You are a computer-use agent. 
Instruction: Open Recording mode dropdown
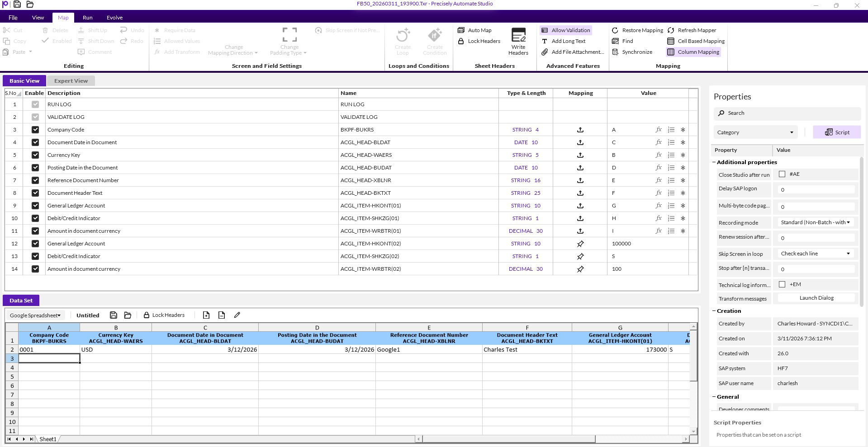(816, 222)
